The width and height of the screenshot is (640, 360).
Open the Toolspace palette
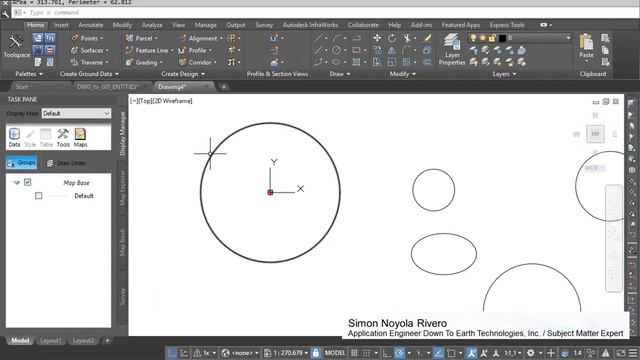[16, 46]
